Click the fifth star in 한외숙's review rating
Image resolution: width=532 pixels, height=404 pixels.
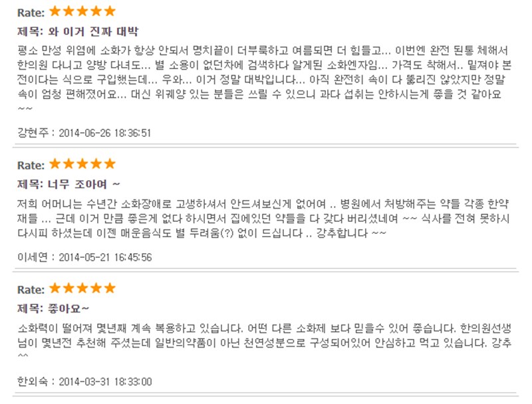(110, 288)
